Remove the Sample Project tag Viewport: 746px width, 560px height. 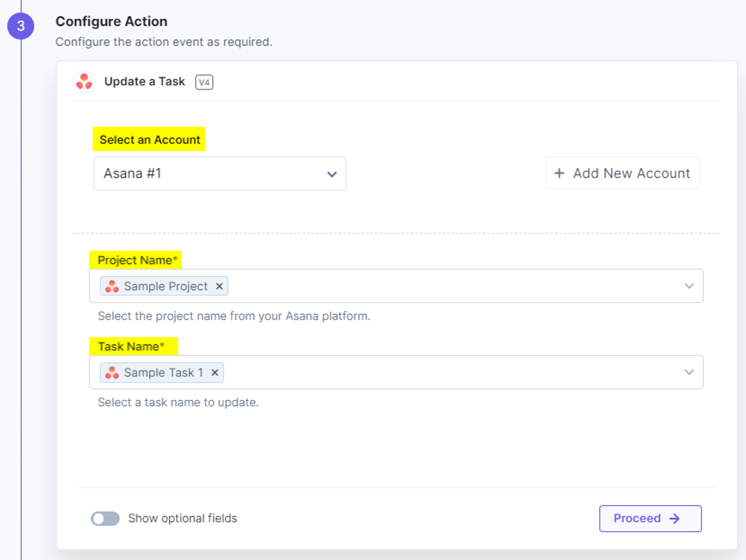click(219, 286)
